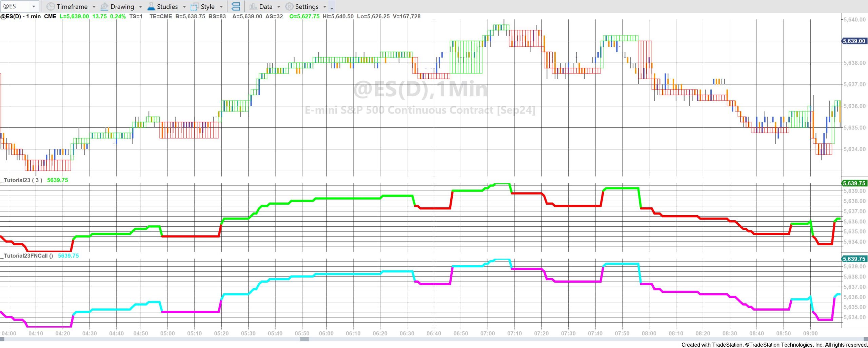The height and width of the screenshot is (348, 868).
Task: Click the '07:00' time axis label
Action: click(488, 333)
